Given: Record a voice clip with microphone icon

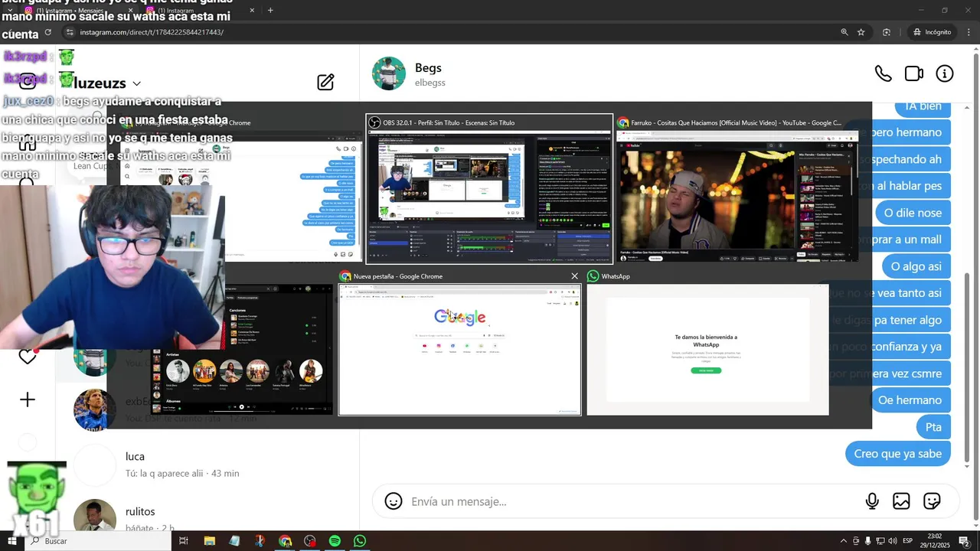Looking at the screenshot, I should [x=872, y=501].
